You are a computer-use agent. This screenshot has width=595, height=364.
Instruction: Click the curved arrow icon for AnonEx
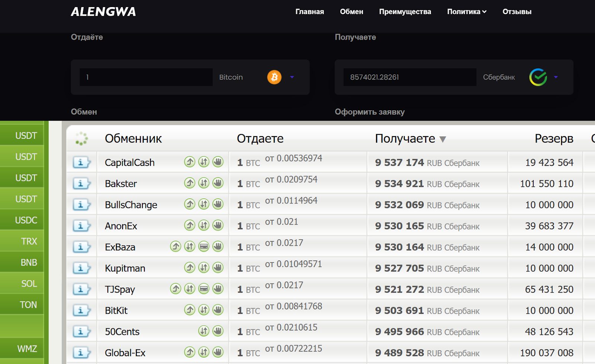click(190, 225)
